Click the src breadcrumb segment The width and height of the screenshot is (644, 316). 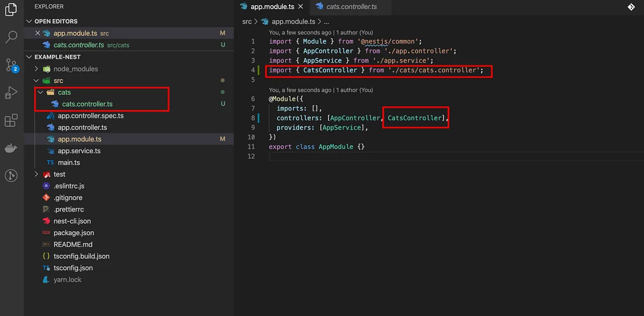click(x=247, y=22)
